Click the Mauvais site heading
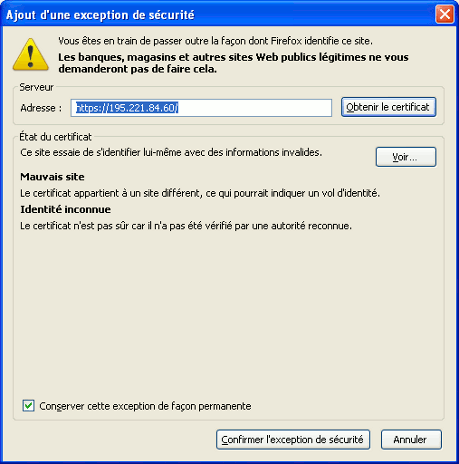459x464 pixels. tap(52, 177)
